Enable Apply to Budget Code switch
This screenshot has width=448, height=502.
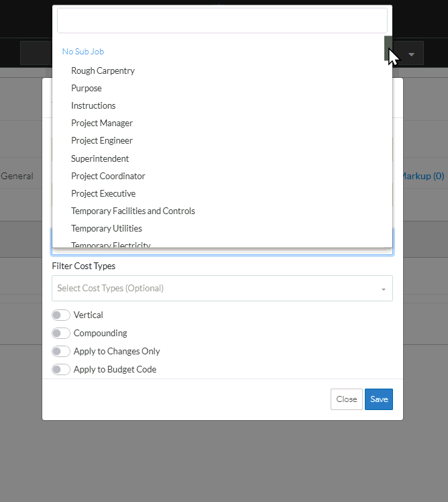click(x=61, y=370)
